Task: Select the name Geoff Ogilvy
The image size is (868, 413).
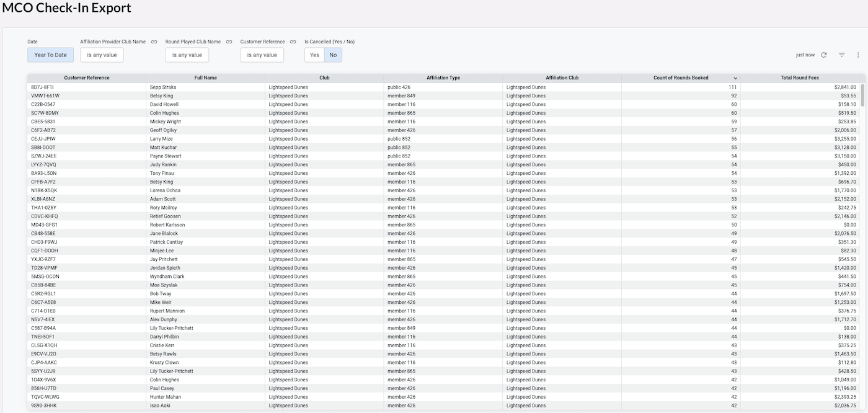Action: (x=164, y=131)
